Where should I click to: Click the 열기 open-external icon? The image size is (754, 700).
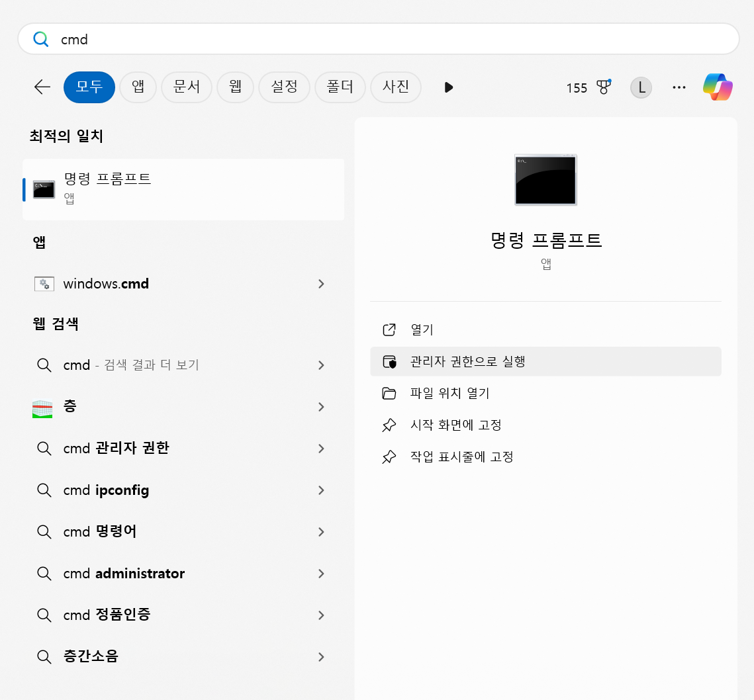(x=389, y=329)
